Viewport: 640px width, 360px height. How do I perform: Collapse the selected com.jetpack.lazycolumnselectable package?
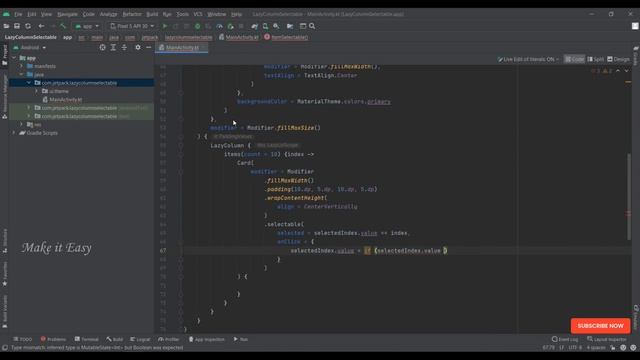click(x=29, y=83)
